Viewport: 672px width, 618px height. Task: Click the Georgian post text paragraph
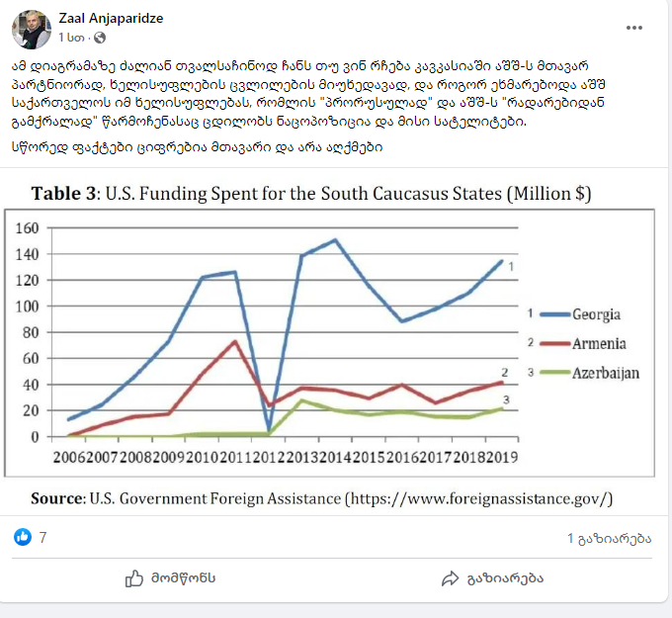click(x=308, y=94)
